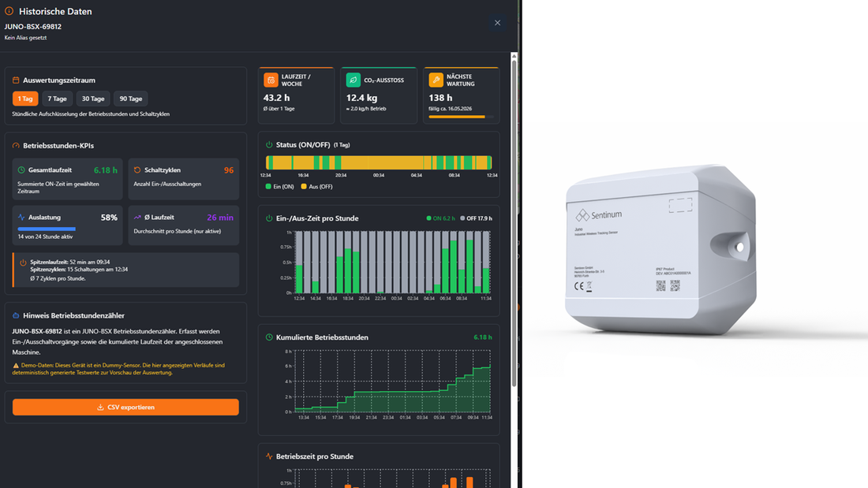Viewport: 868px width, 488px height.
Task: Select the 1 Tag period
Action: point(25,99)
